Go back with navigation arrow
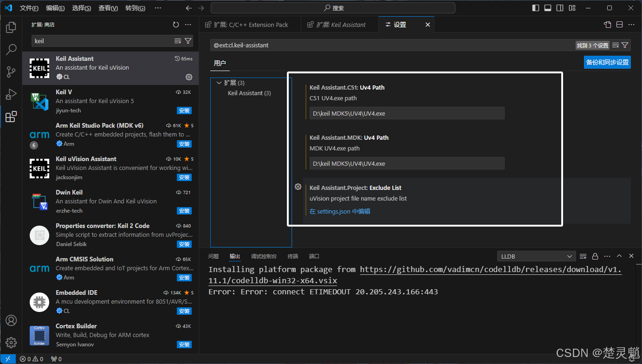Viewport: 642px width, 364px height. 188,8
